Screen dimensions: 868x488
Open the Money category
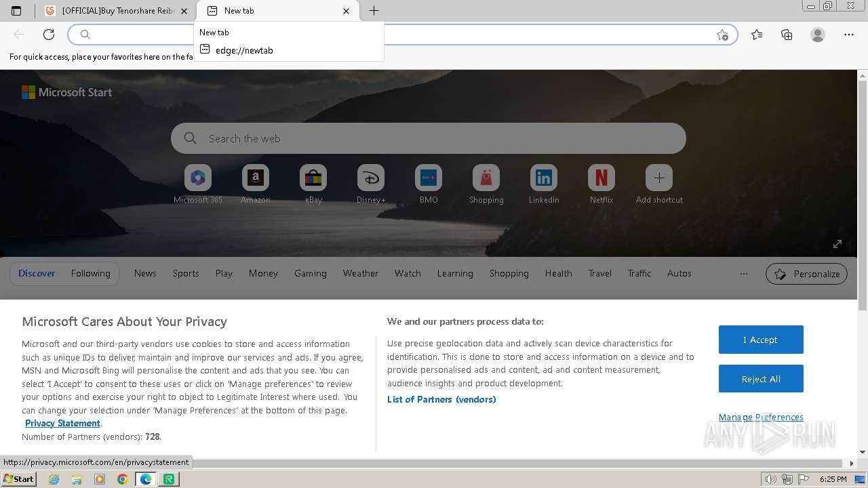pos(263,273)
